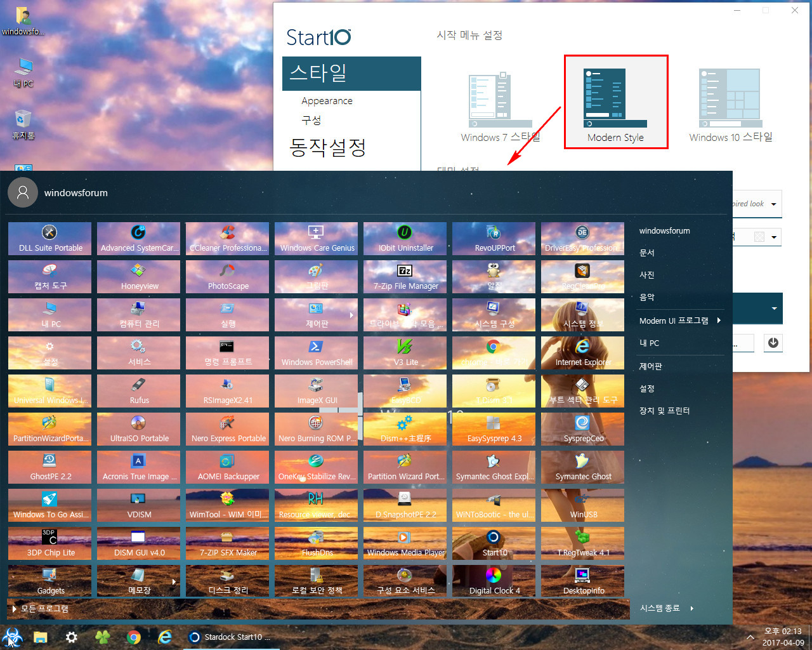Launch Internet Explorer tile in start menu
This screenshot has height=650, width=812.
point(583,353)
